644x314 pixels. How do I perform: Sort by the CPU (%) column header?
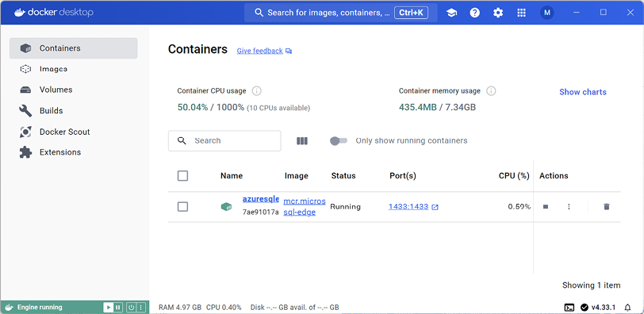click(514, 176)
